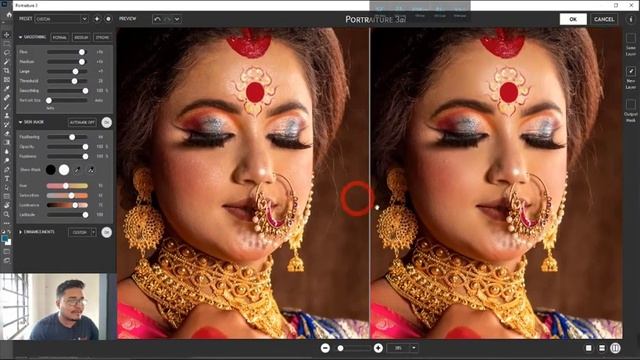The height and width of the screenshot is (360, 640).
Task: Collapse the Smoothing section
Action: [x=20, y=37]
